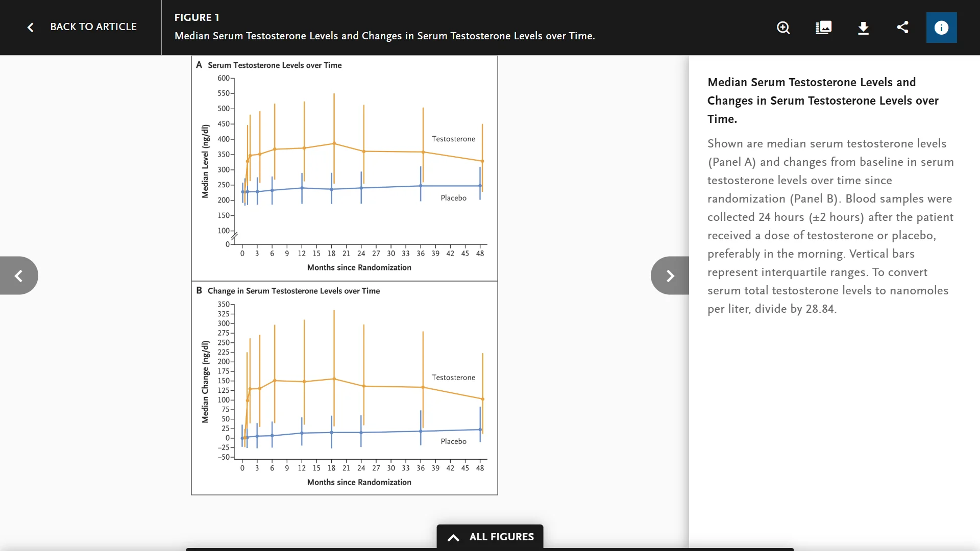This screenshot has height=551, width=980.
Task: Click the ALL FIGURES up chevron
Action: coord(453,537)
